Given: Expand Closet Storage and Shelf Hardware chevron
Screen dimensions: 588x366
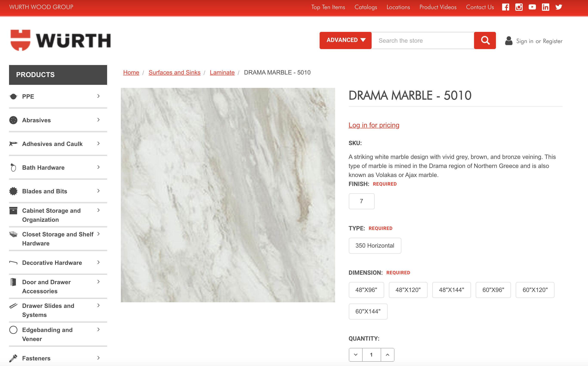Looking at the screenshot, I should click(99, 234).
